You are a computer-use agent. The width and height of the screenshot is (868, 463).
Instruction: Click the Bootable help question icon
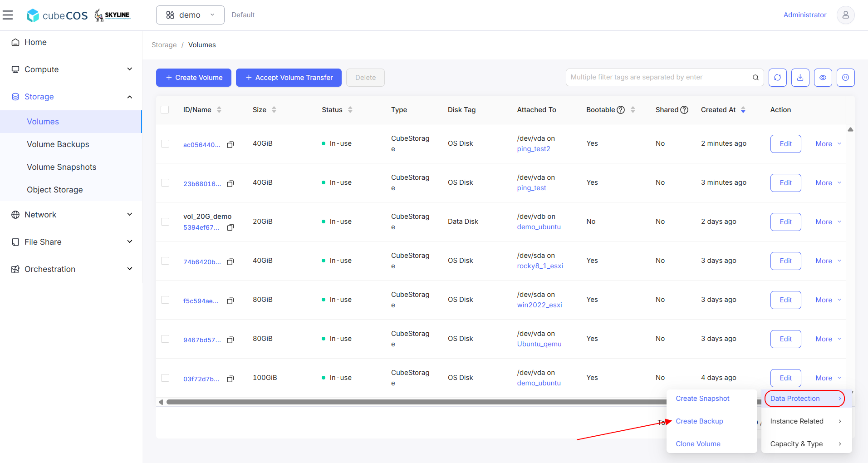click(x=621, y=110)
